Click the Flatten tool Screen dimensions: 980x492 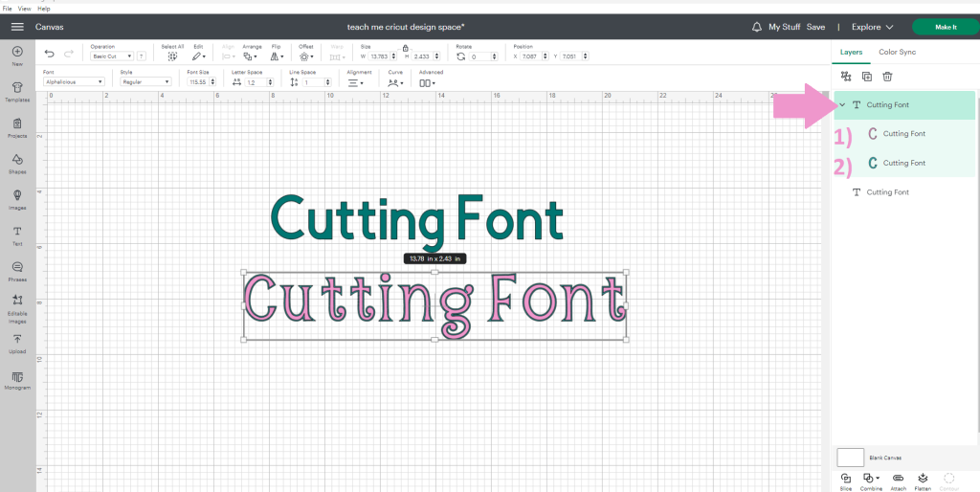click(924, 481)
